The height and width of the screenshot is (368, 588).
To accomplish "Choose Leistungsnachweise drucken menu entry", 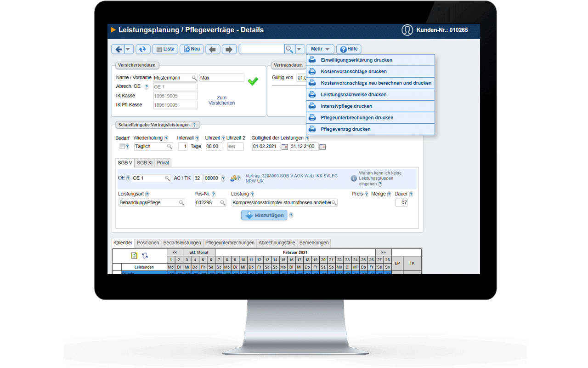I will 353,95.
